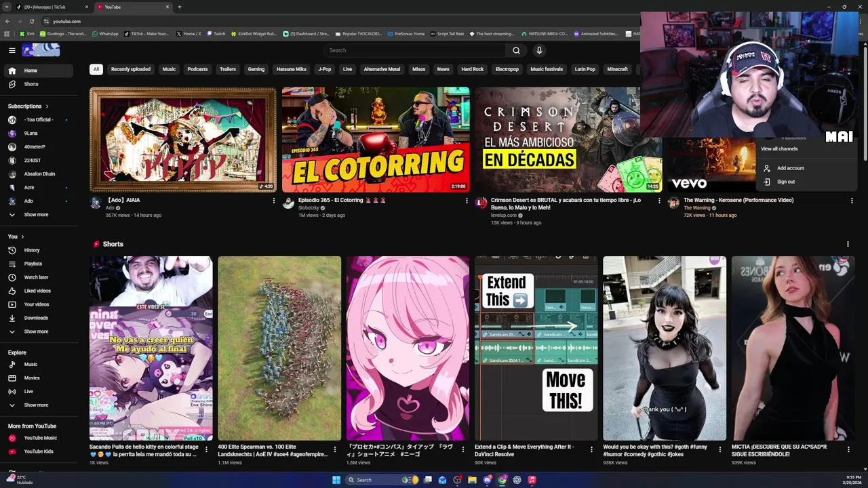Open Playlists in sidebar
868x488 pixels.
[38, 264]
